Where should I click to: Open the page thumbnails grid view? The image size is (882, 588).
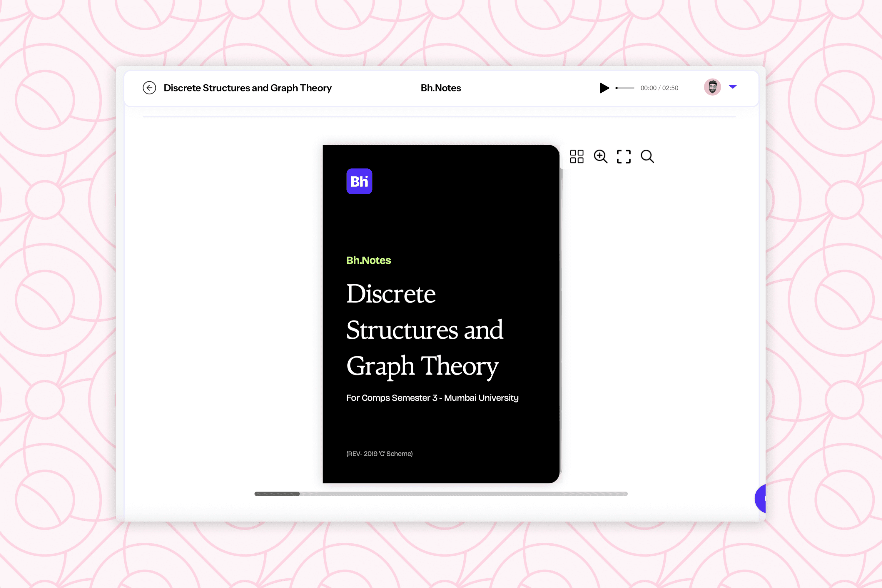click(x=576, y=156)
